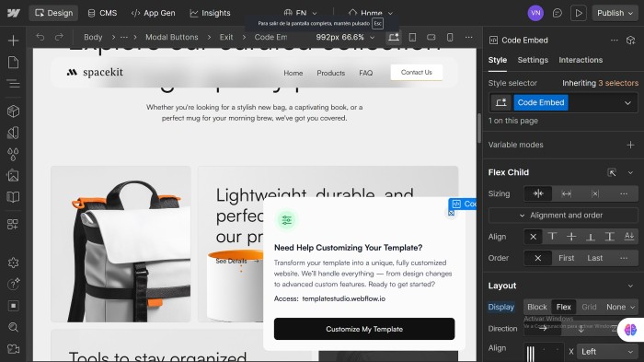Open the Home page dropdown

point(371,13)
